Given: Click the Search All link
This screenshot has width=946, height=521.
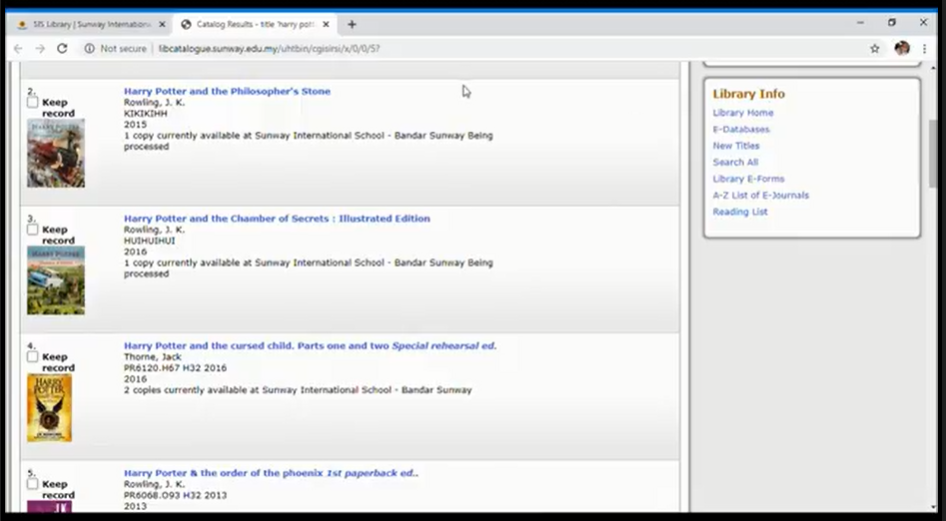Looking at the screenshot, I should [x=735, y=162].
